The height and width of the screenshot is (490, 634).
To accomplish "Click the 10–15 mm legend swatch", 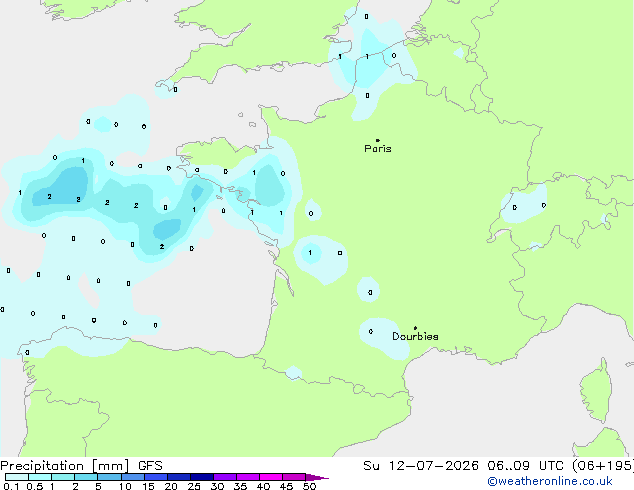I will [x=132, y=477].
